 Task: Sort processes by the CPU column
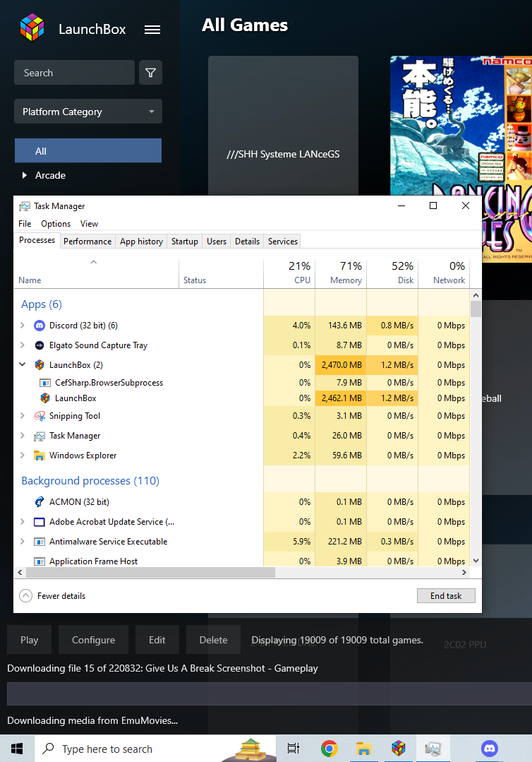pyautogui.click(x=289, y=273)
